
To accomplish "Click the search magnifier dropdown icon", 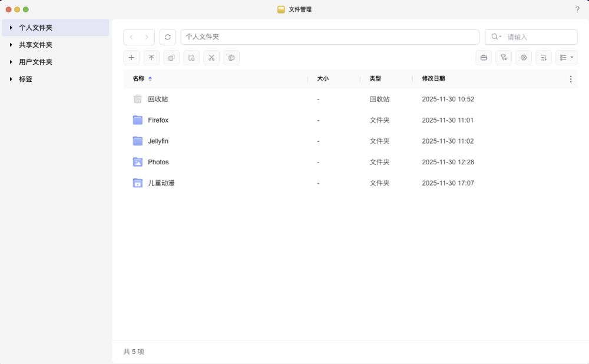I will pyautogui.click(x=496, y=37).
